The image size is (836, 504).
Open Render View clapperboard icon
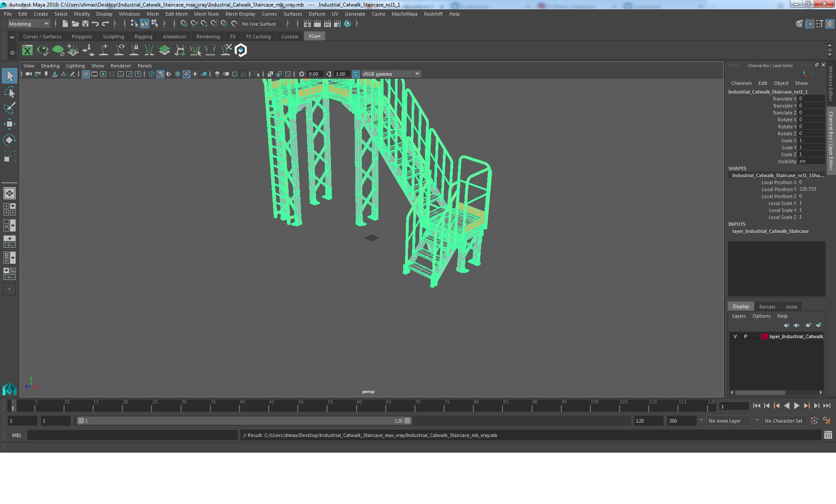pyautogui.click(x=307, y=24)
